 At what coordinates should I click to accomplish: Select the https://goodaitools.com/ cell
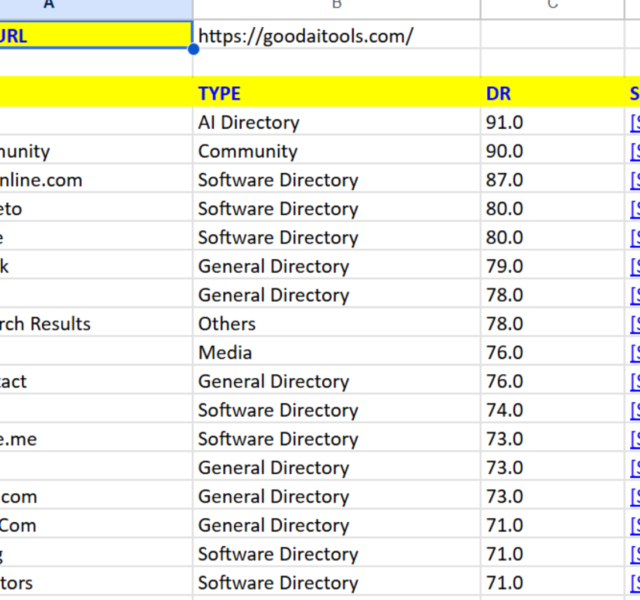[x=337, y=36]
